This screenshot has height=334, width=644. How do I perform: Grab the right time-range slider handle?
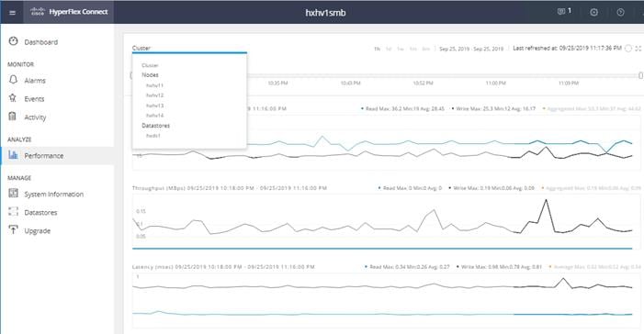point(640,75)
